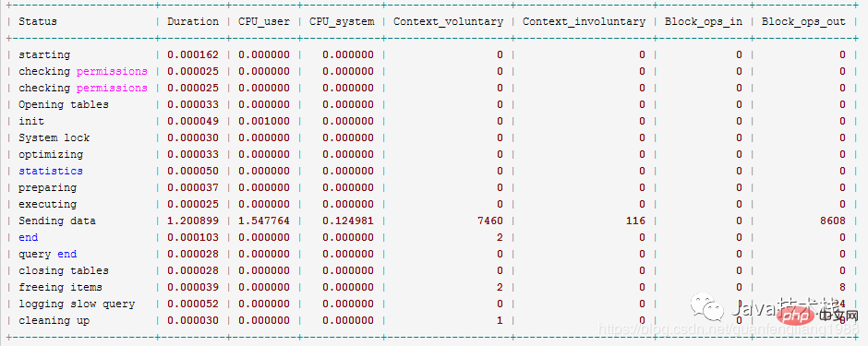Click the CPU_user column header
This screenshot has width=868, height=346.
coord(264,21)
